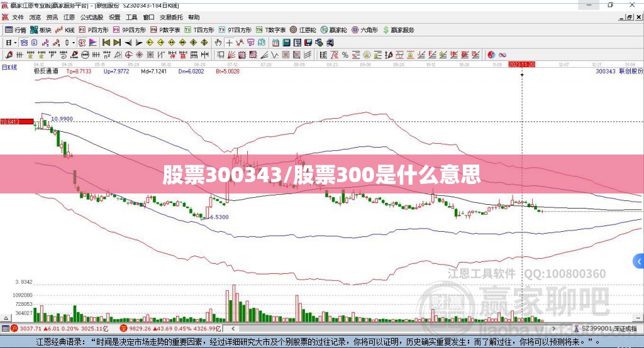
Task: Click the status bar grid icon
Action: pos(5,329)
